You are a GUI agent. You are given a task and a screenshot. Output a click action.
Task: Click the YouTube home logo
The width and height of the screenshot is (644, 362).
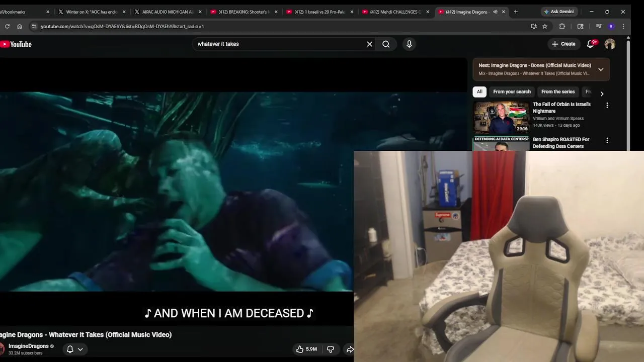tap(16, 44)
